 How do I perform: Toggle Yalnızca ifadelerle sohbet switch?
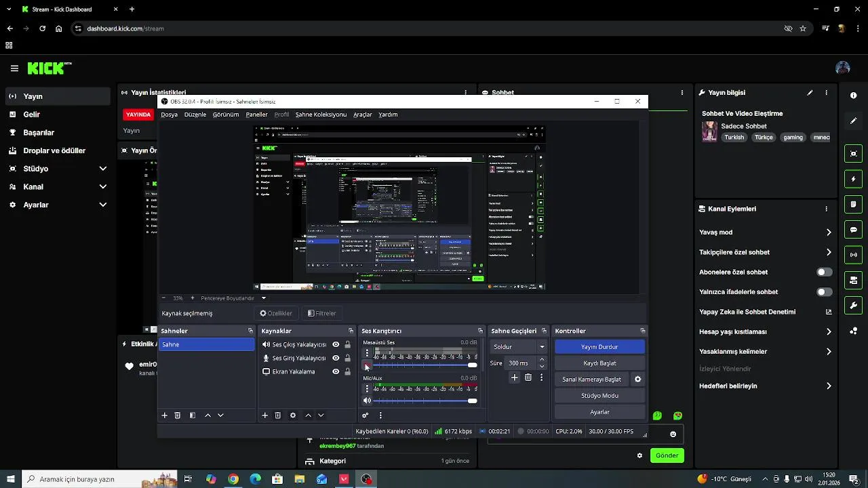[x=824, y=292]
